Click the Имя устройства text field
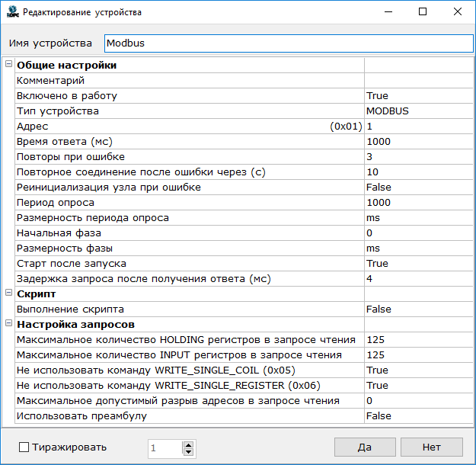The image size is (476, 465). (x=287, y=43)
